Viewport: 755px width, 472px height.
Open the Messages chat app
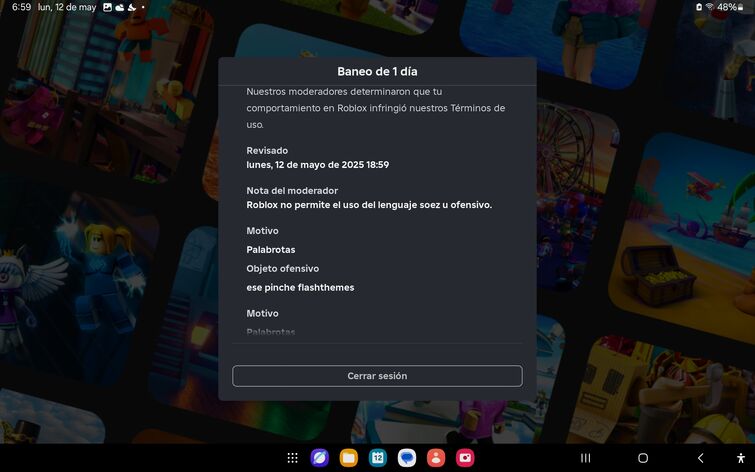[407, 458]
